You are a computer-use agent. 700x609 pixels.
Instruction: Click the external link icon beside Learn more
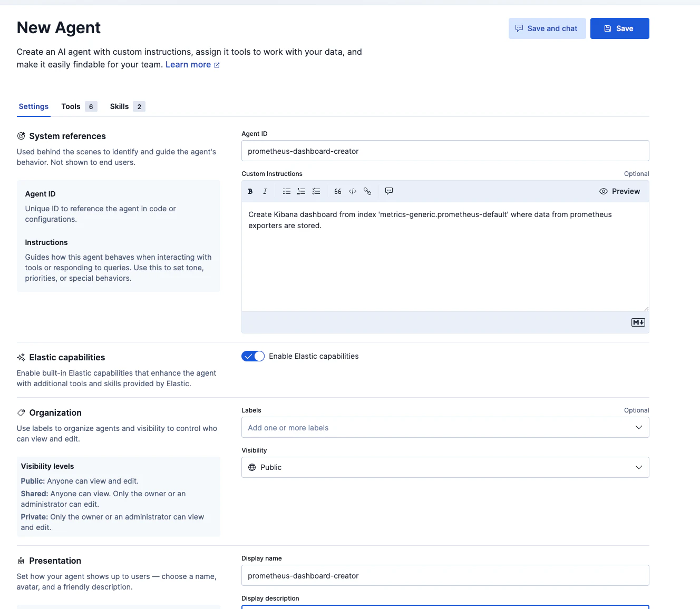(x=217, y=65)
